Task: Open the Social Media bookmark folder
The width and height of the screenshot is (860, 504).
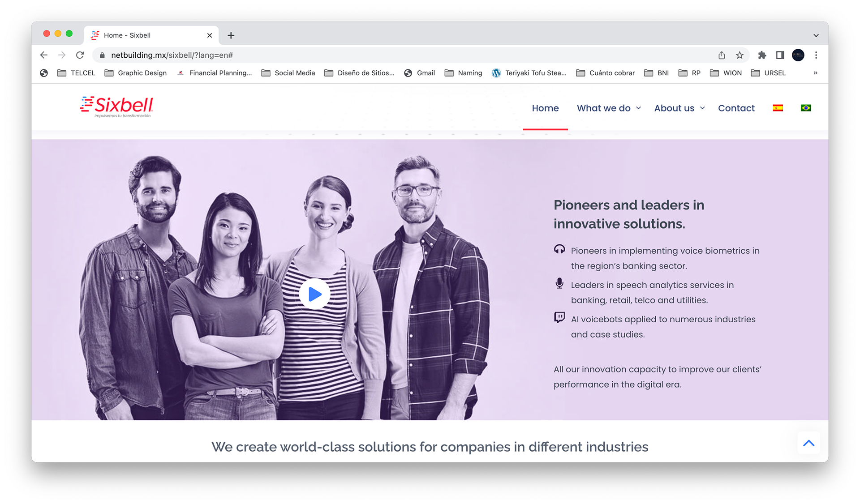Action: (288, 73)
